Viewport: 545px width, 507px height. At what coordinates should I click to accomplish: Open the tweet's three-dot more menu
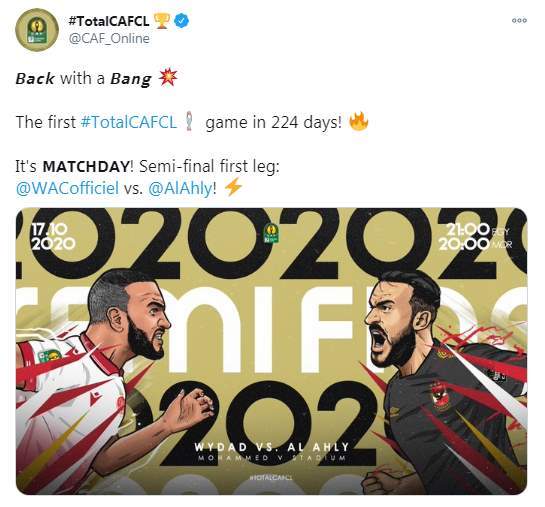coord(519,21)
